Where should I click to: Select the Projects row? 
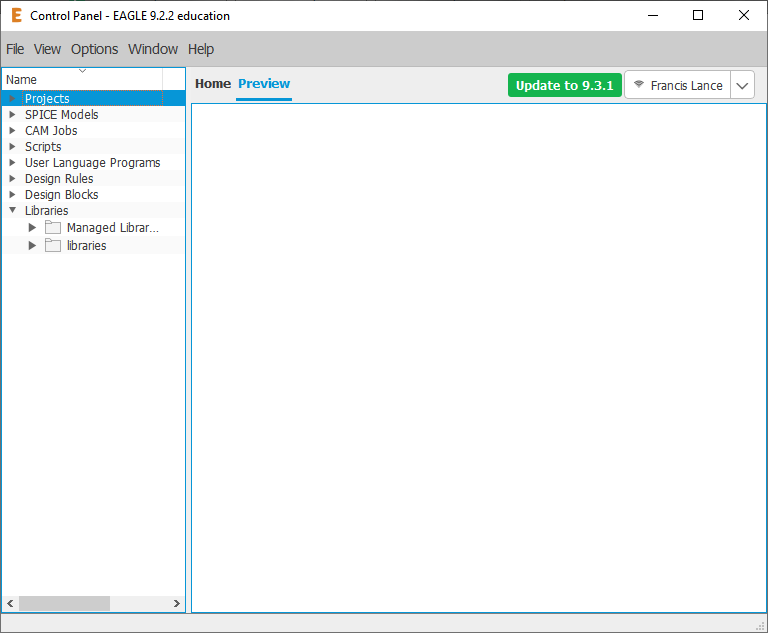click(93, 98)
